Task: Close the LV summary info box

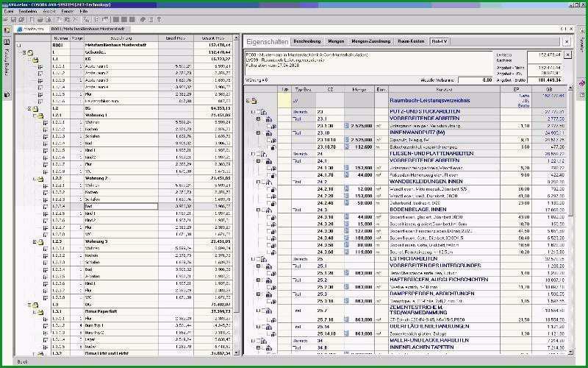Action: (x=567, y=54)
